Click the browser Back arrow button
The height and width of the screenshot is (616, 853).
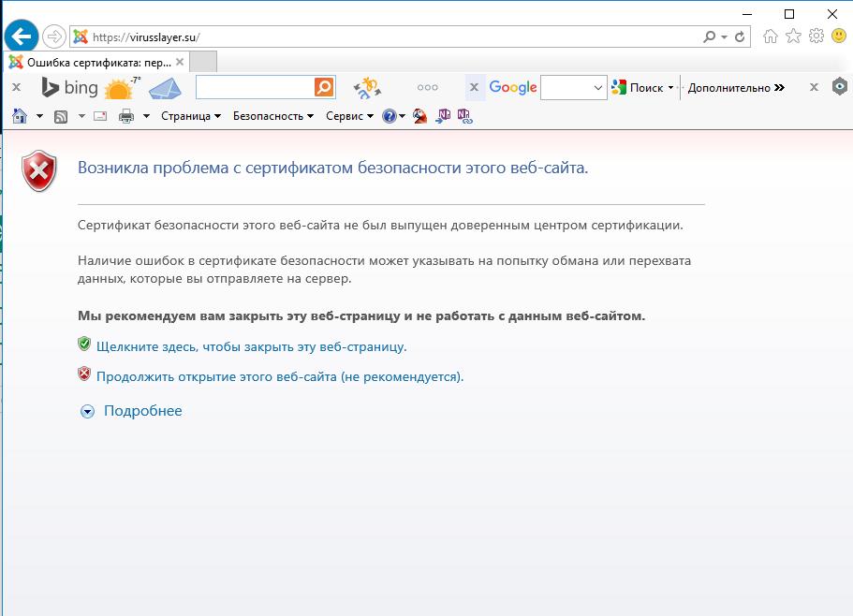21,37
